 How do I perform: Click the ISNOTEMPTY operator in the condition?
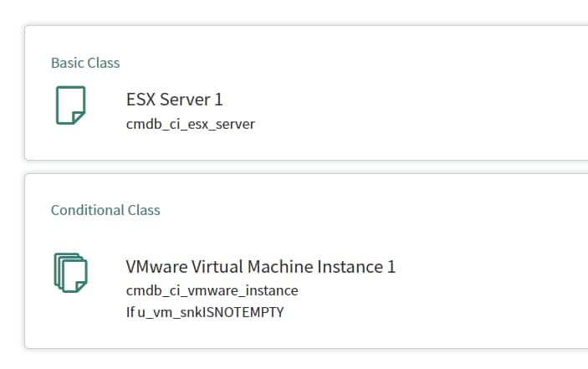[x=243, y=312]
